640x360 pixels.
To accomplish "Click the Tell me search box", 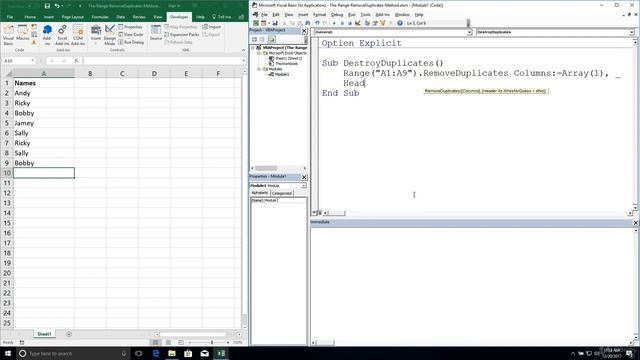I will 222,17.
